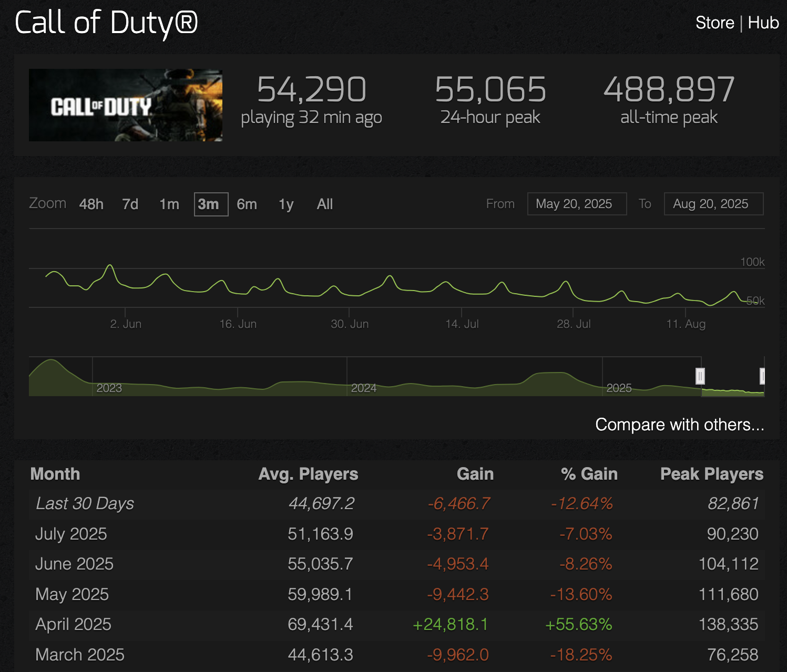
Task: Click the 30. Jun axis label
Action: point(350,324)
